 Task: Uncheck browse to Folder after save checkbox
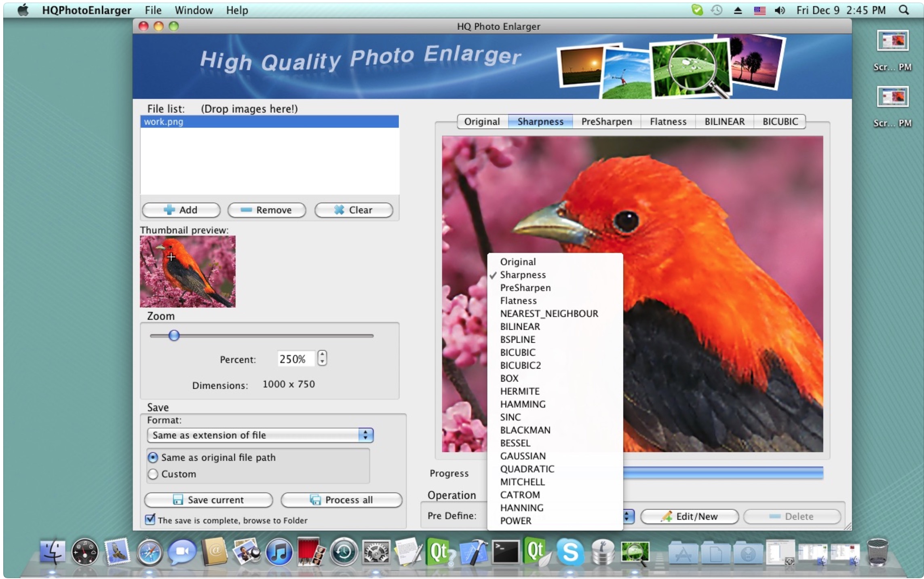(x=150, y=520)
